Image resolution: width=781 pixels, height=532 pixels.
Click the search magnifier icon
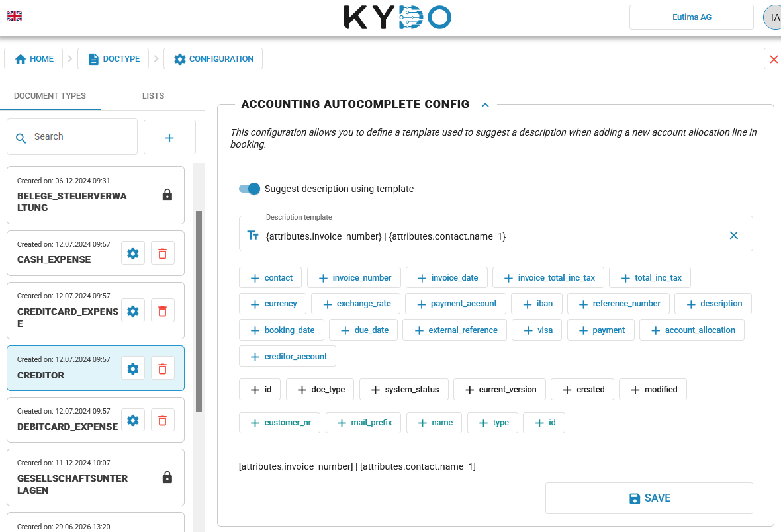point(21,138)
